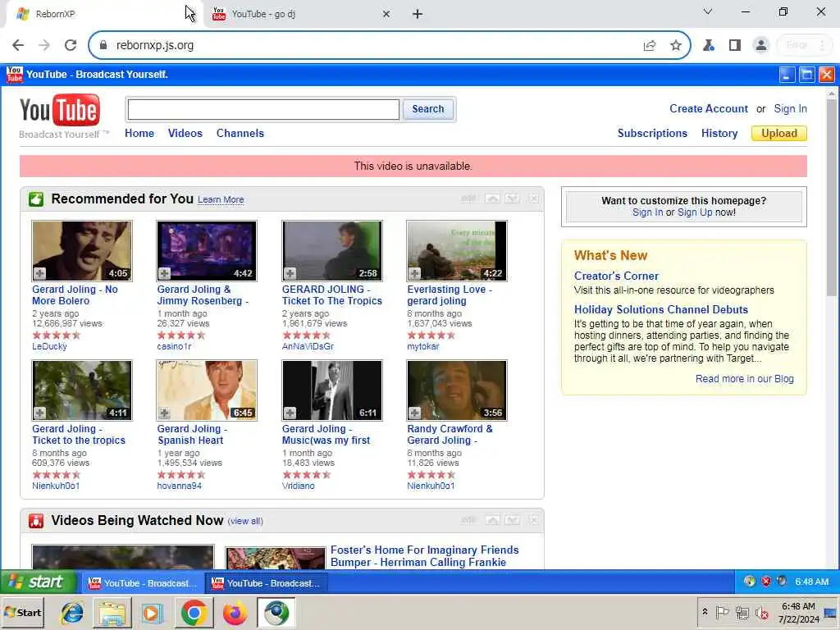Viewport: 840px width, 630px height.
Task: Close the Recommended for You section
Action: pos(533,199)
